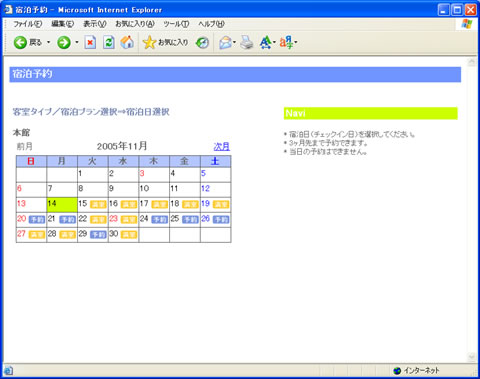480x379 pixels.
Task: Click orange badge next to 23
Action: click(129, 219)
